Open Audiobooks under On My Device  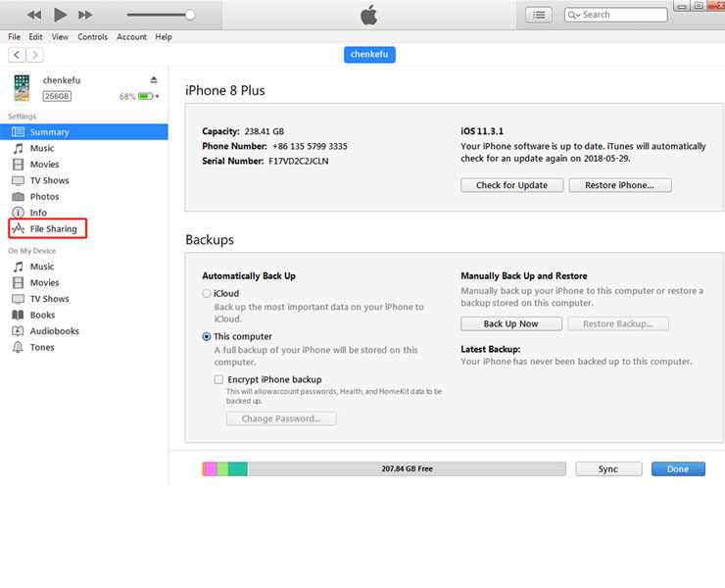[x=55, y=331]
